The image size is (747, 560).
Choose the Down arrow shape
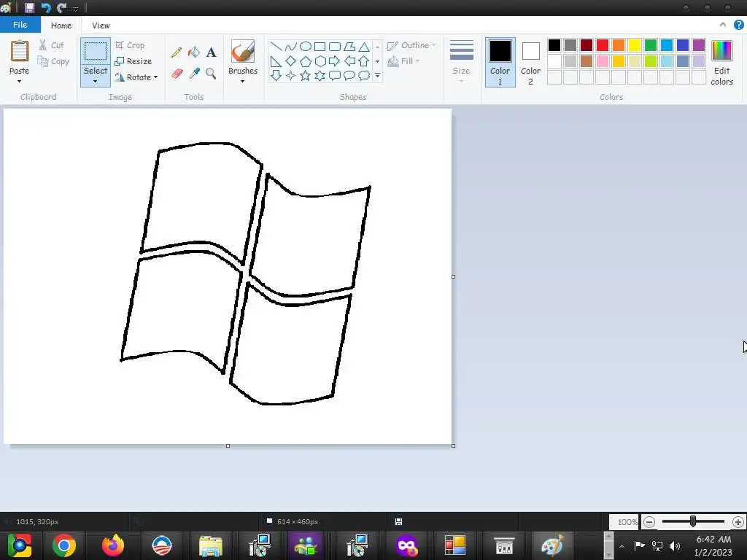point(276,76)
